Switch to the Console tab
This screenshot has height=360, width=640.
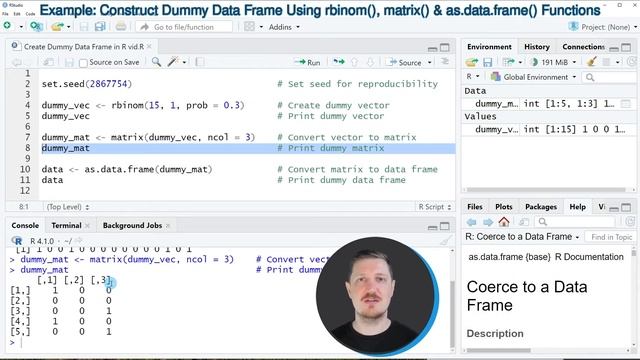25,225
